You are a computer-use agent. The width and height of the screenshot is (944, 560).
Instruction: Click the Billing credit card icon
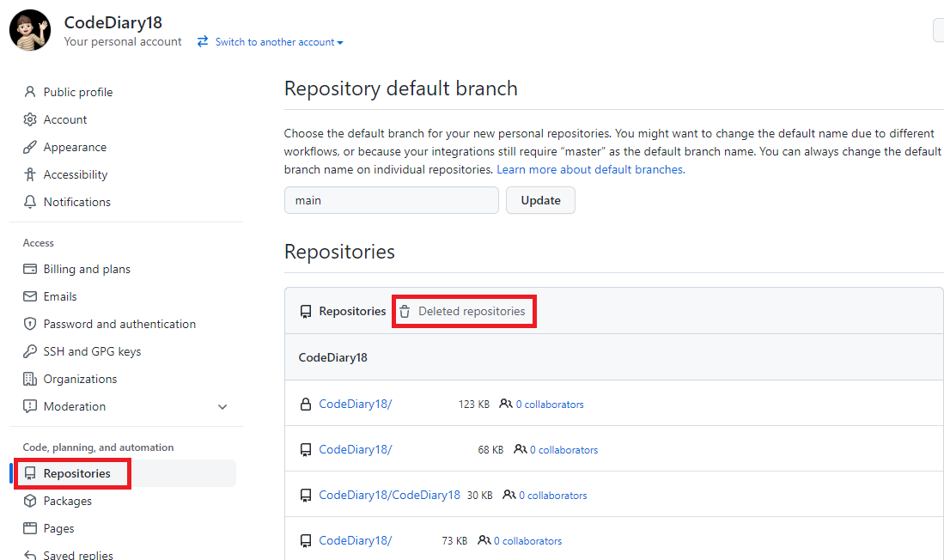coord(29,269)
